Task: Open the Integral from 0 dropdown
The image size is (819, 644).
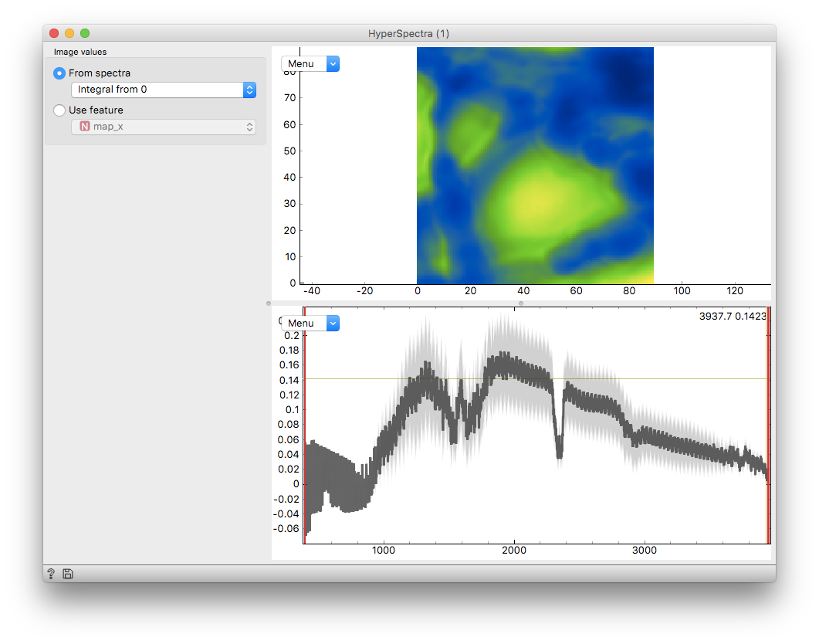Action: (154, 90)
